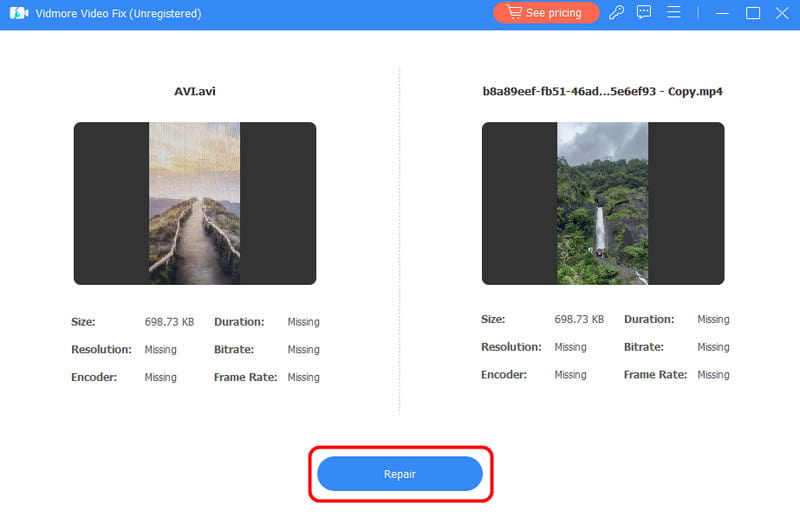Screen dimensions: 800x517
Task: Click the Vidmore Video Fix logo icon
Action: (x=18, y=13)
